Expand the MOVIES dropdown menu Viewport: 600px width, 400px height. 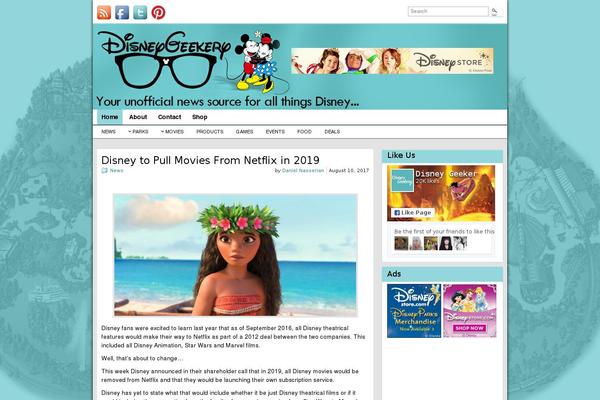click(x=172, y=132)
